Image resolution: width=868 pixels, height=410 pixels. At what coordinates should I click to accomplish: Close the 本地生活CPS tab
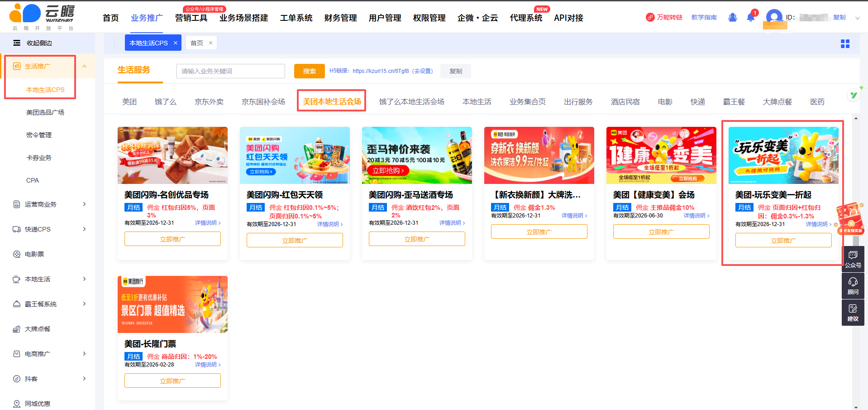(x=176, y=43)
